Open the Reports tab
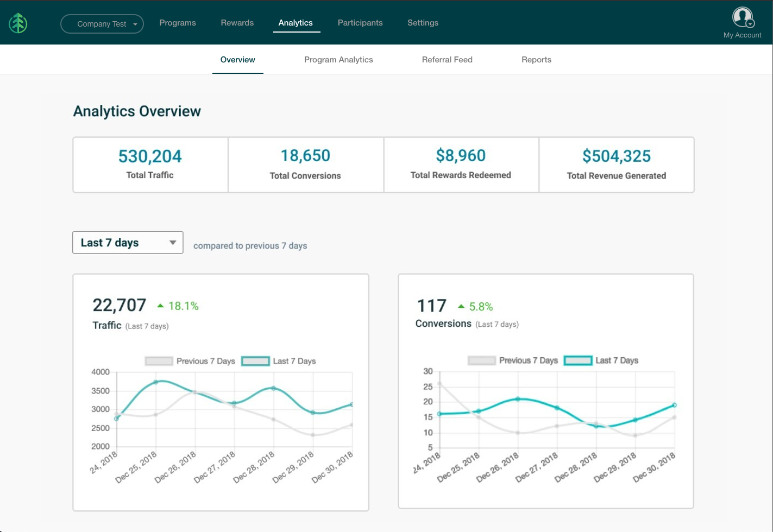The image size is (773, 532). pos(536,60)
